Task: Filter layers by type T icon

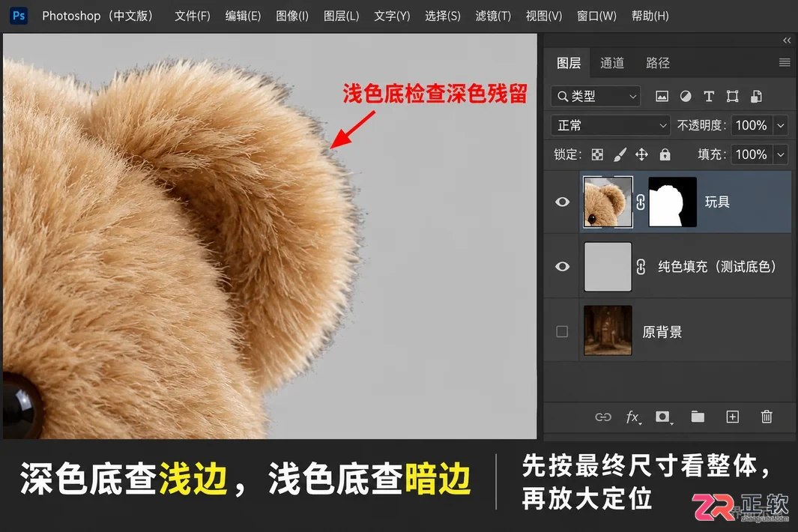Action: [708, 96]
